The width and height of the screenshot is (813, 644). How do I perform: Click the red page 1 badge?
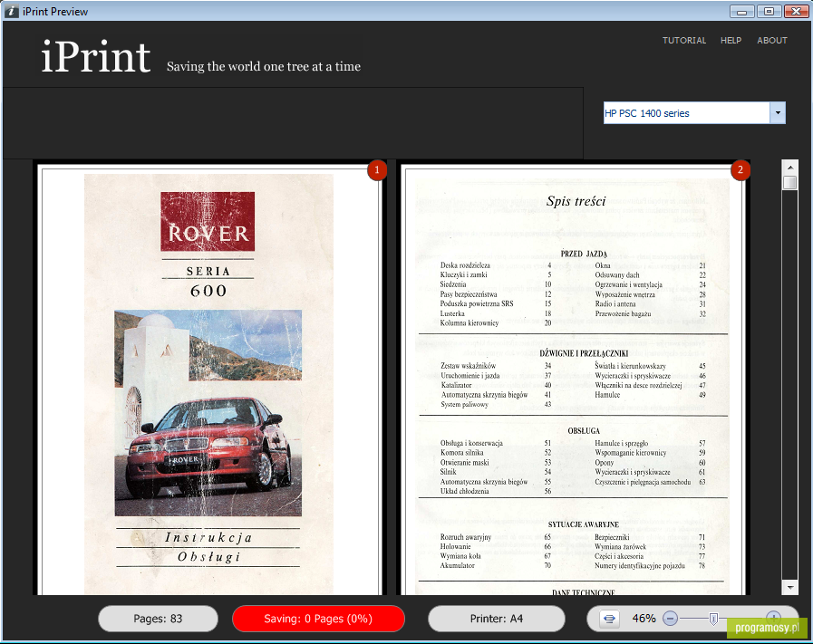coord(377,170)
